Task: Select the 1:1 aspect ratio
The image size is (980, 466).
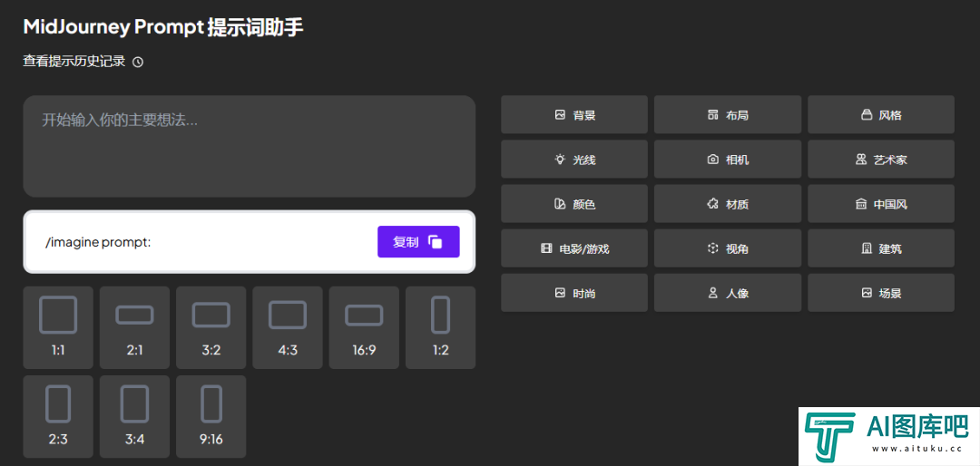Action: click(x=58, y=327)
